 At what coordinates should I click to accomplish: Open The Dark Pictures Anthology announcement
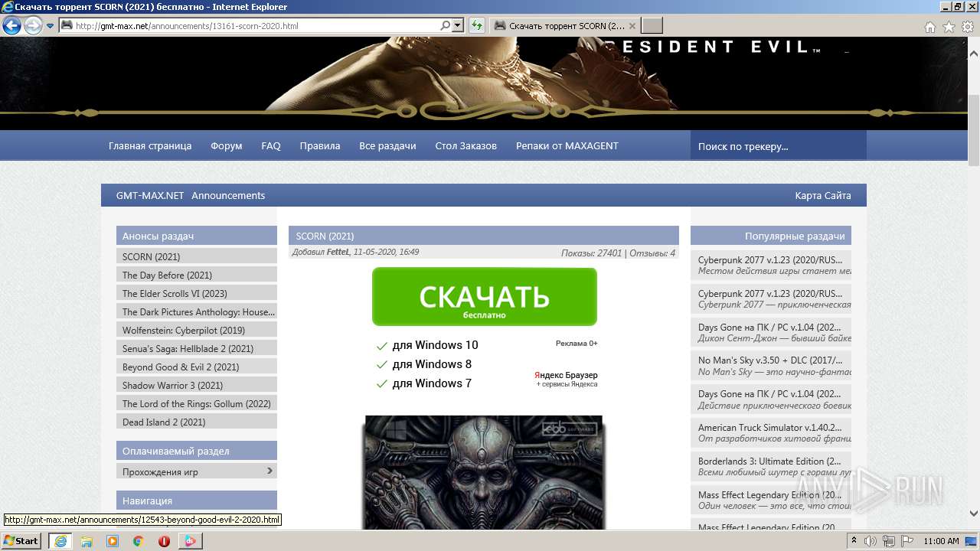197,311
